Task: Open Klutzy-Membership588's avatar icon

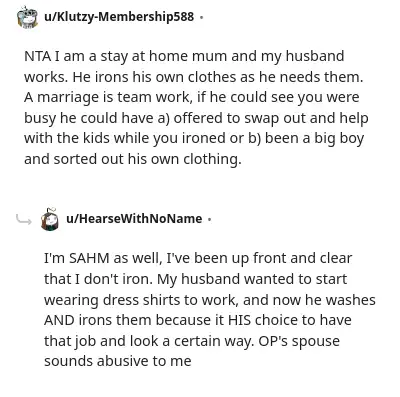Action: click(x=27, y=17)
